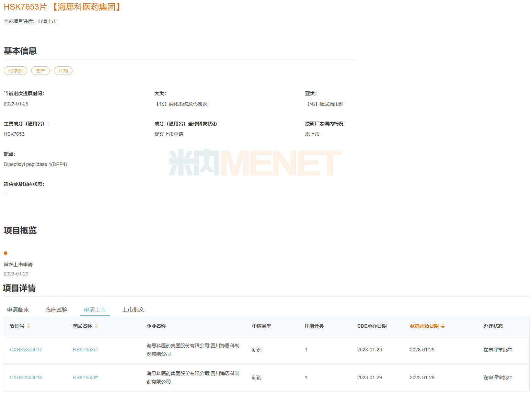Click the sort arrows beside 受理号
532x395 pixels.
[x=28, y=326]
